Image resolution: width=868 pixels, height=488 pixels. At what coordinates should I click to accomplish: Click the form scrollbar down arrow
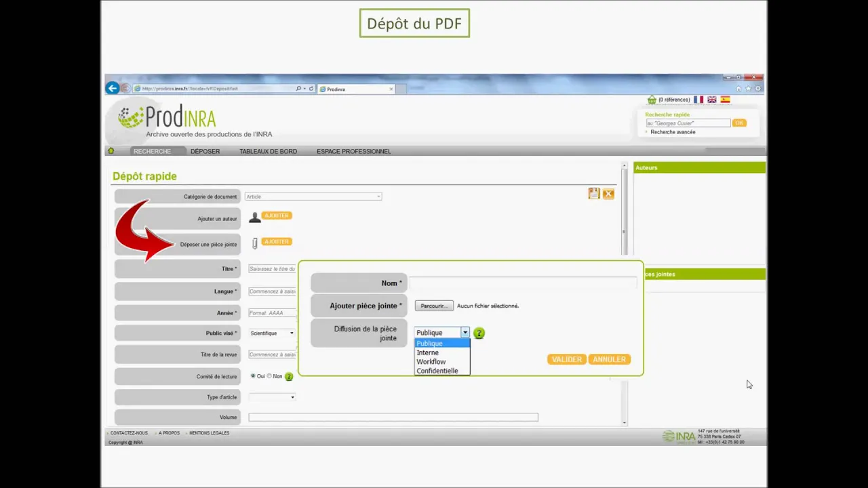coord(625,422)
